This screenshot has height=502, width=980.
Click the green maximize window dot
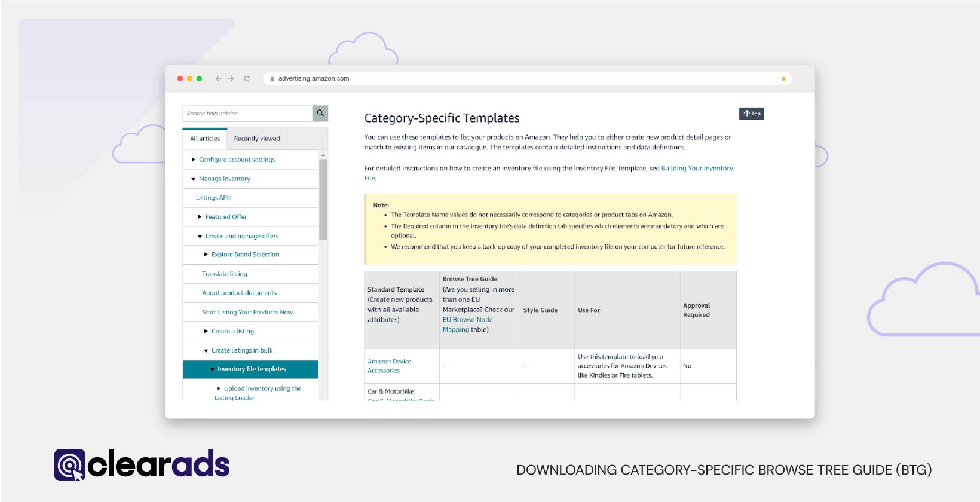tap(199, 78)
